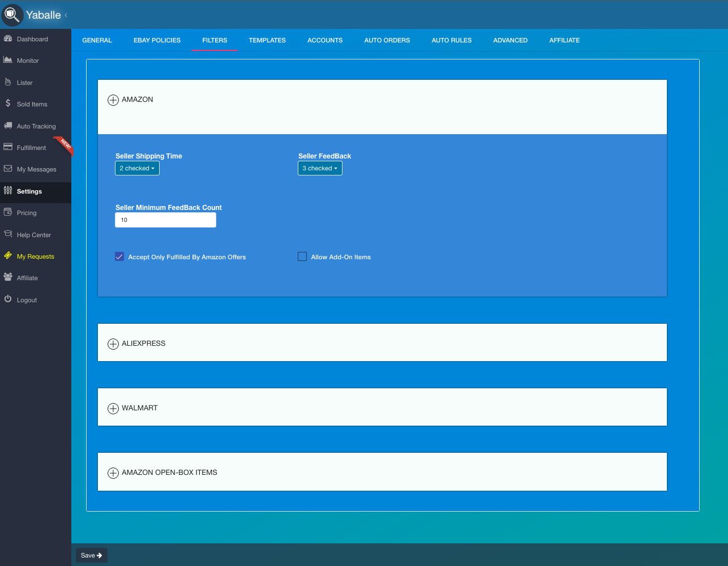Open the Lister page
The height and width of the screenshot is (566, 728).
pos(36,83)
